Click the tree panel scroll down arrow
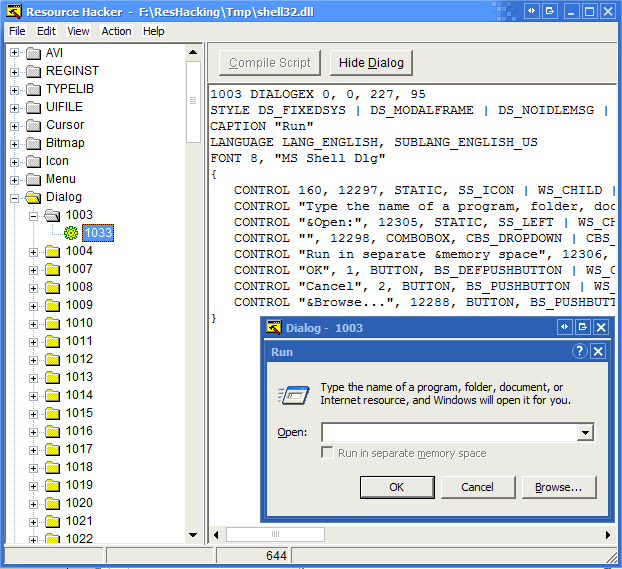 pyautogui.click(x=193, y=535)
